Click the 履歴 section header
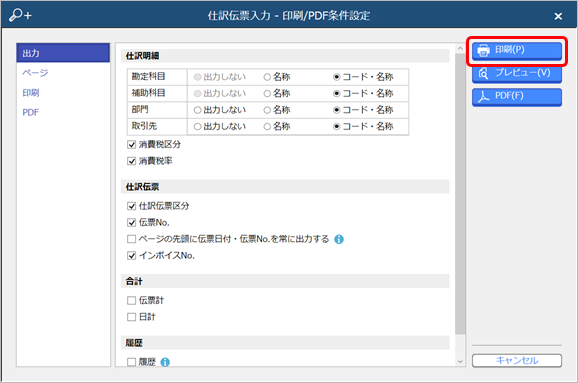 point(285,343)
